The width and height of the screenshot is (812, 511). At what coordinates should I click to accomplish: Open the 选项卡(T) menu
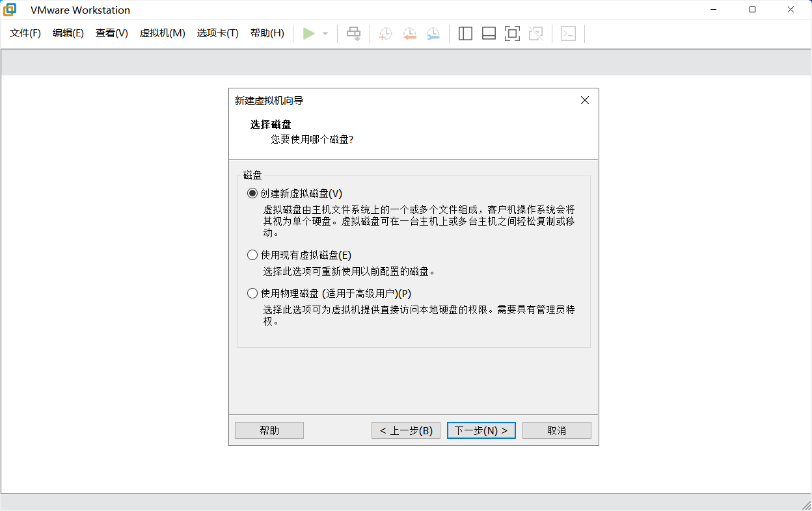click(217, 33)
